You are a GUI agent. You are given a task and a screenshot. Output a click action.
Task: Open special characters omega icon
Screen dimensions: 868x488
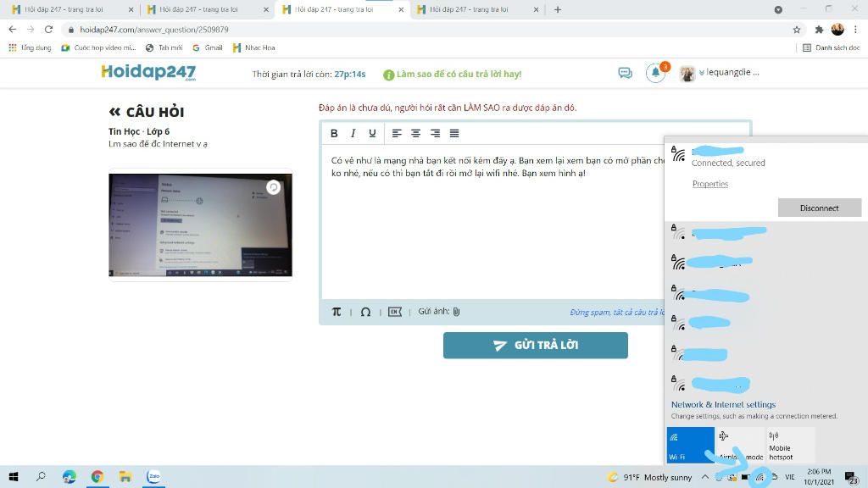(365, 312)
